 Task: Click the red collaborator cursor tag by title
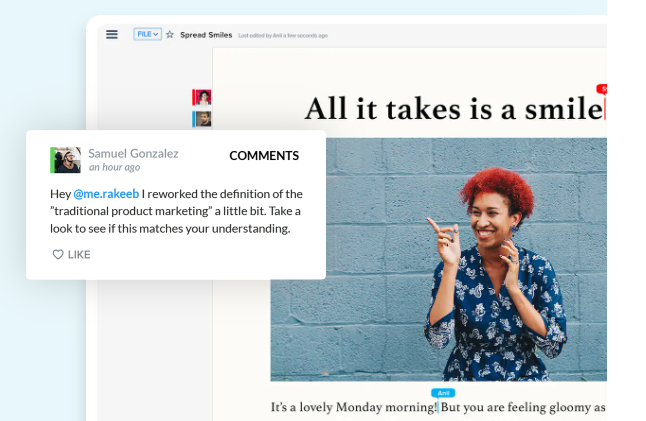[x=602, y=89]
